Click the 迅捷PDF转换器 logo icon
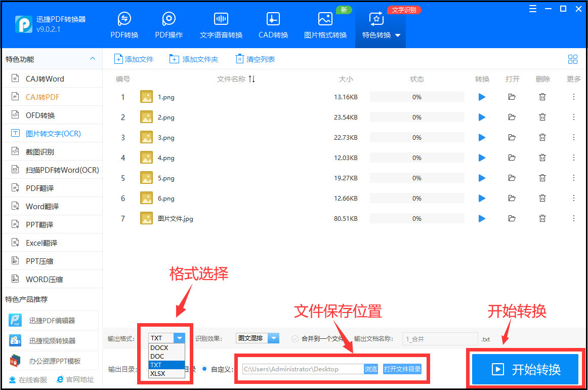Image resolution: width=588 pixels, height=390 pixels. coord(24,24)
